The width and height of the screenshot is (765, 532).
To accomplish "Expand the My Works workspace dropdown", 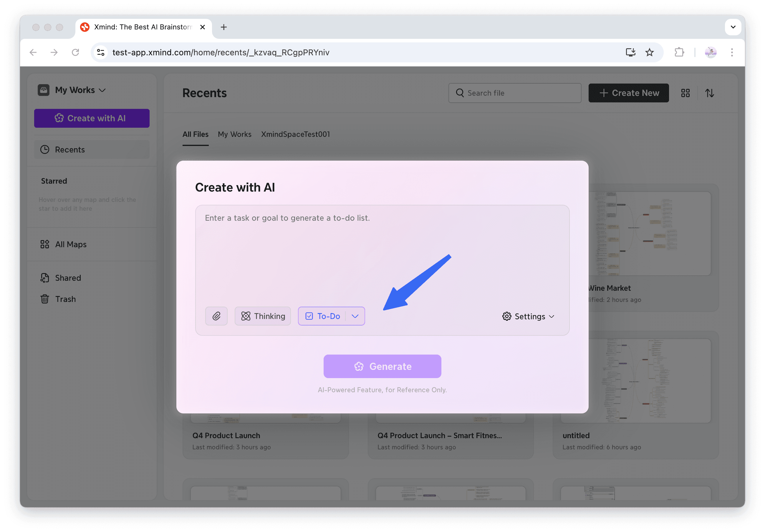I will pos(102,89).
